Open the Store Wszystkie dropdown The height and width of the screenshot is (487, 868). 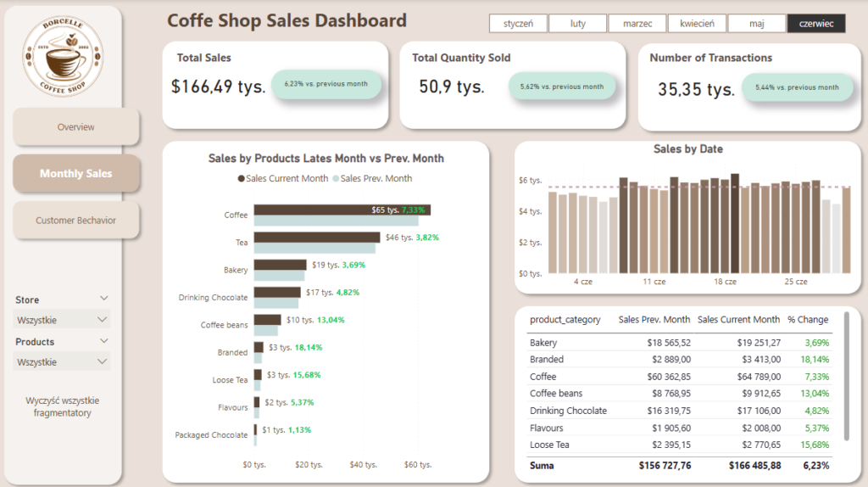[63, 320]
